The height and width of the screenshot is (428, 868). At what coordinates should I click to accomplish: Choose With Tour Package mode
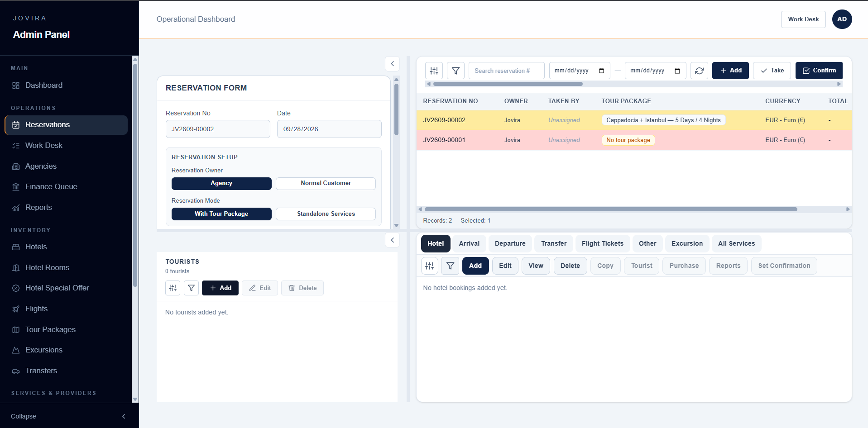click(x=221, y=214)
